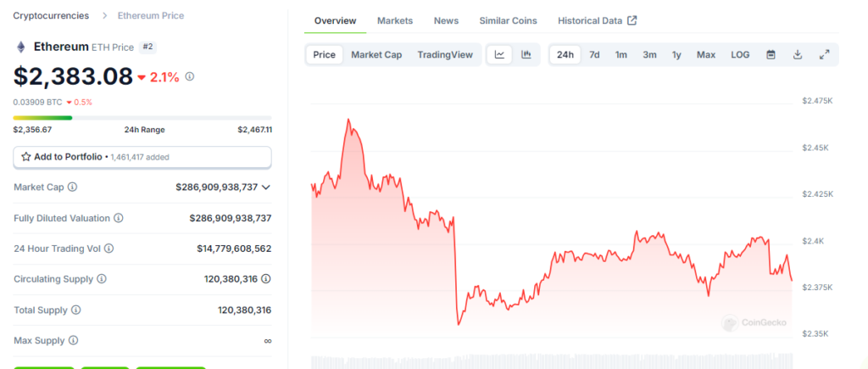Click the $2.4K axis label

coord(813,241)
